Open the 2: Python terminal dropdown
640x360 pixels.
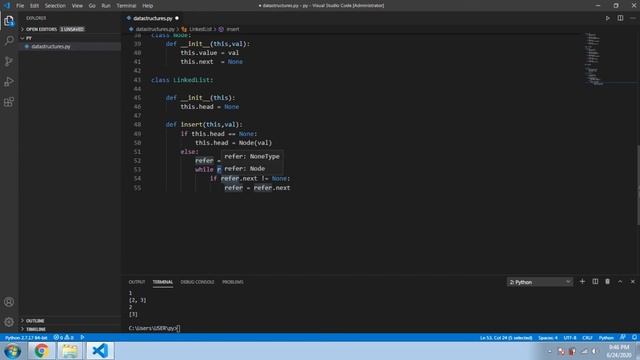click(540, 282)
